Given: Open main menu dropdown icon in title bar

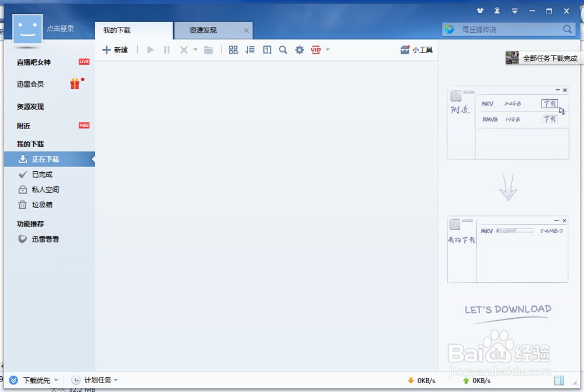Looking at the screenshot, I should click(x=515, y=11).
